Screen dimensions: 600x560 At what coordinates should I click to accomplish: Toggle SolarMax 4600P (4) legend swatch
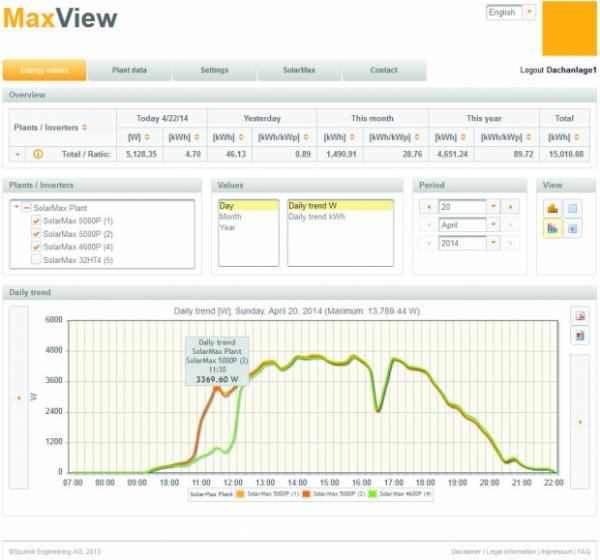click(372, 494)
